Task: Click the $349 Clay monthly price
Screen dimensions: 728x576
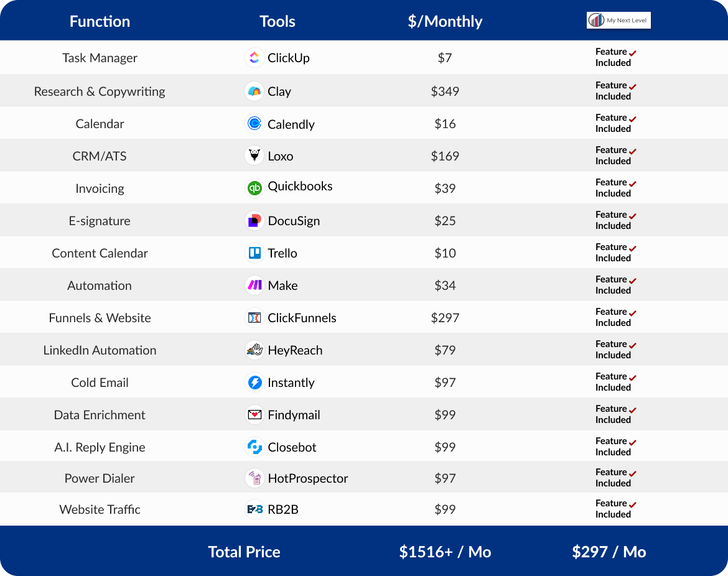Action: (x=445, y=91)
